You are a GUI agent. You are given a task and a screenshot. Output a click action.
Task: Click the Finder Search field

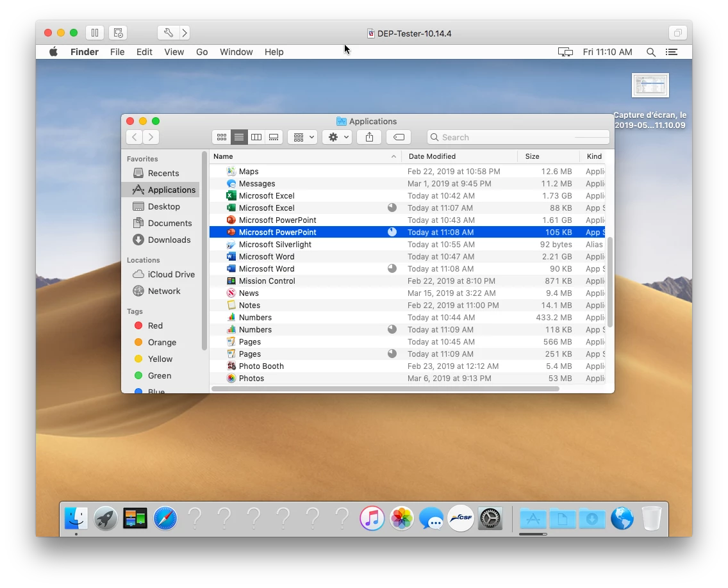click(518, 137)
